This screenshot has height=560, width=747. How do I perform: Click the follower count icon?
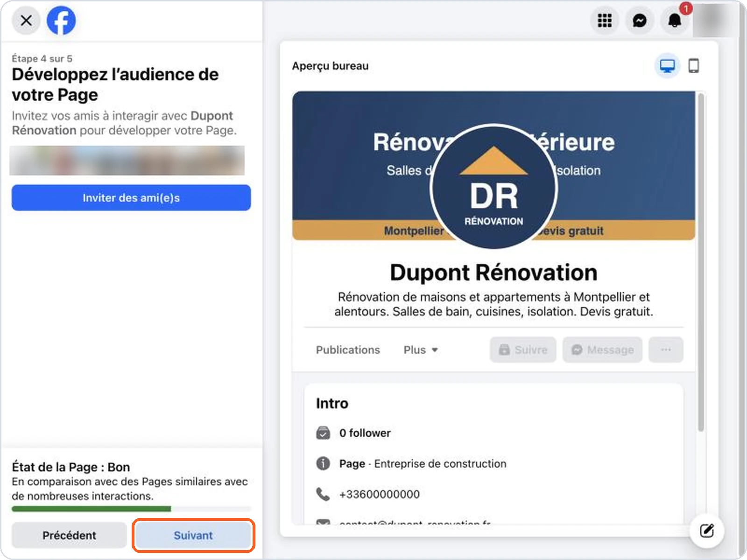(323, 433)
